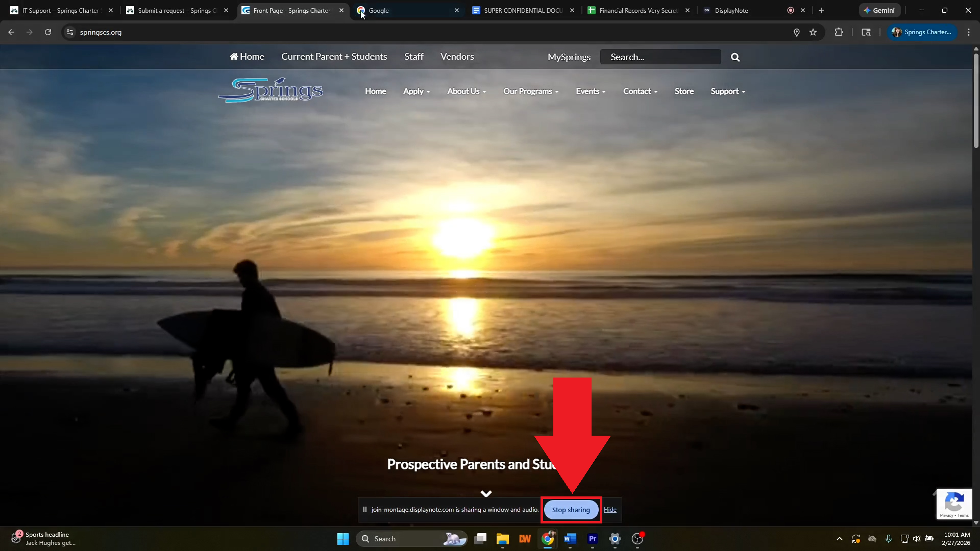View site information icon beside URL
Screen dimensions: 980x551
(x=70, y=32)
